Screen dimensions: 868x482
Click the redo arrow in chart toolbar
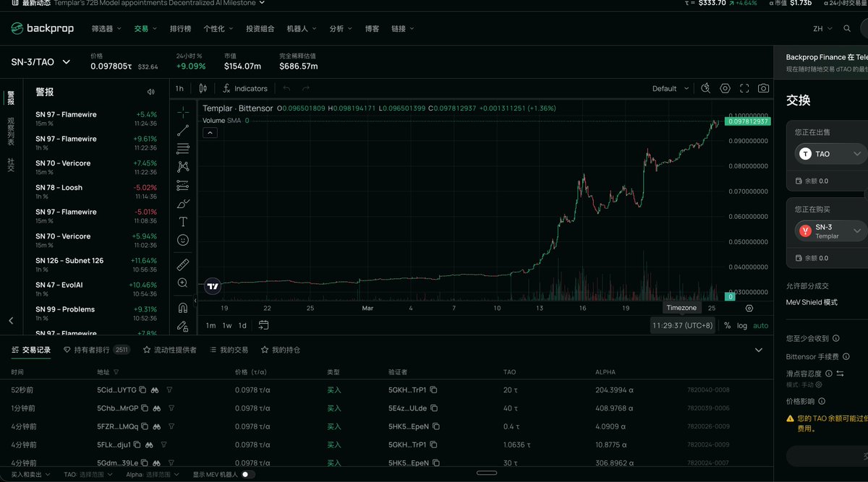(306, 88)
